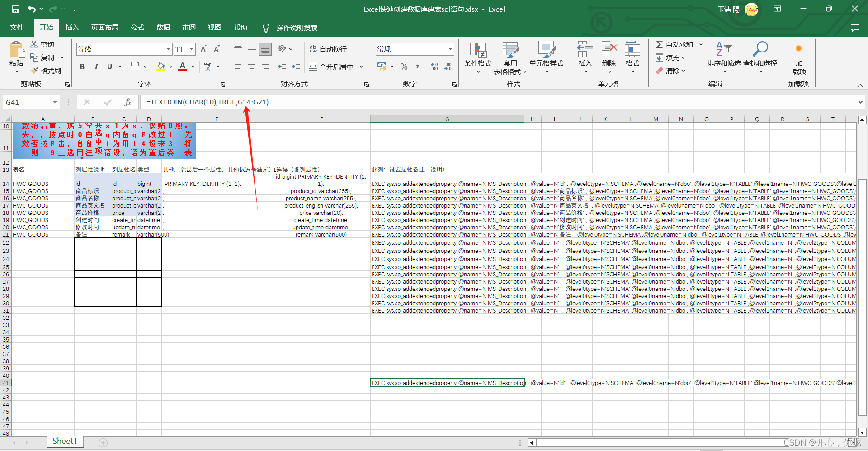Expand the Merge and Center dropdown arrow
The width and height of the screenshot is (868, 451).
pyautogui.click(x=361, y=66)
